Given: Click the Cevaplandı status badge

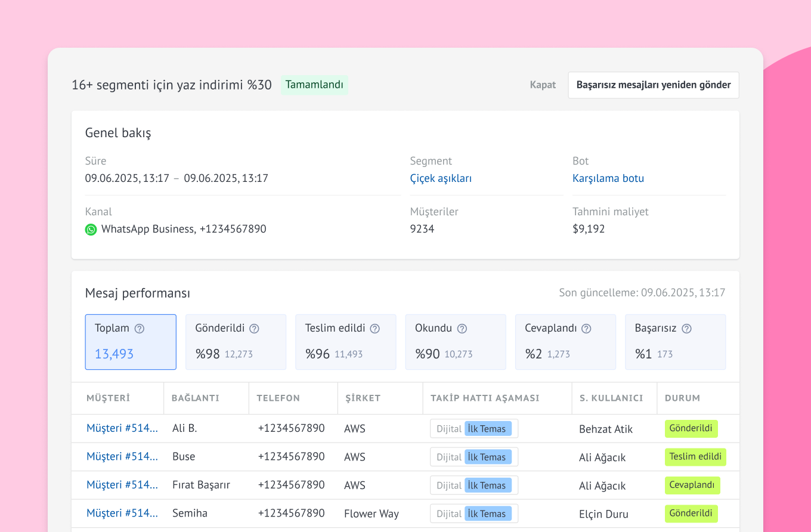Looking at the screenshot, I should coord(692,485).
